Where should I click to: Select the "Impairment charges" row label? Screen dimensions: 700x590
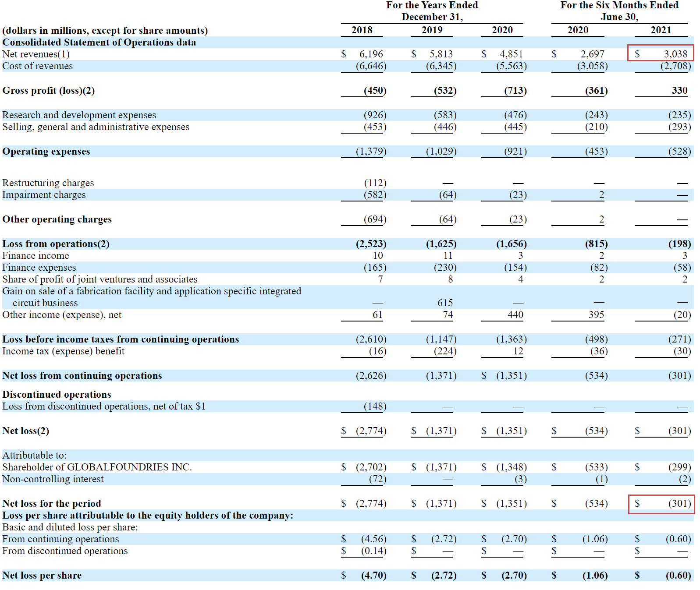(x=44, y=194)
